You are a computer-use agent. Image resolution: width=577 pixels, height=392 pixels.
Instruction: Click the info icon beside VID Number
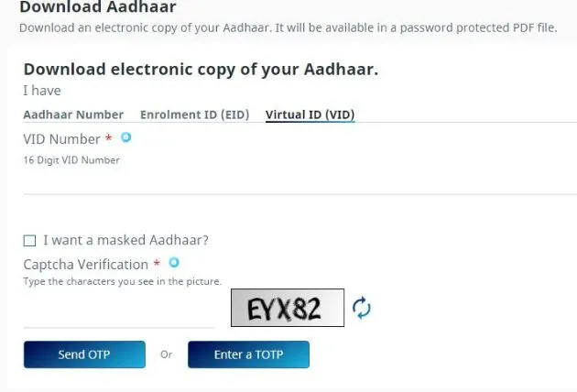(125, 138)
